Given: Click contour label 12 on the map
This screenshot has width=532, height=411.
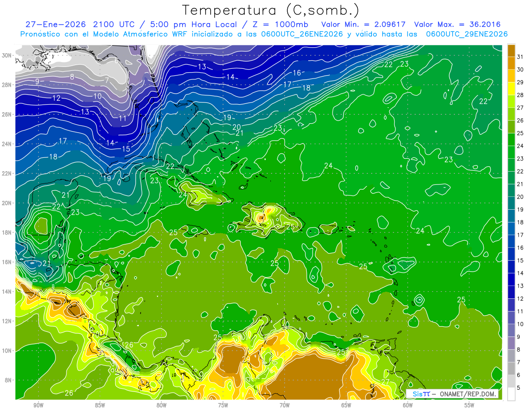Looking at the screenshot, I should coord(56,98).
